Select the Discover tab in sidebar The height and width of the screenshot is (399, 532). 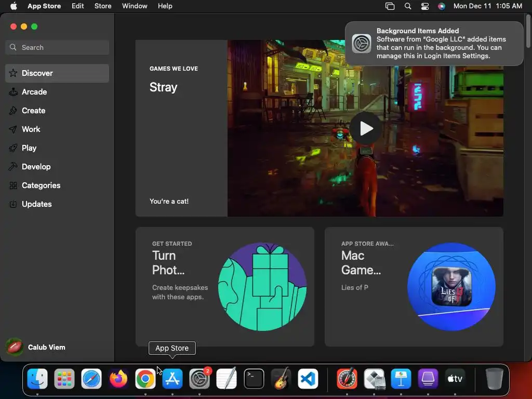[x=57, y=73]
